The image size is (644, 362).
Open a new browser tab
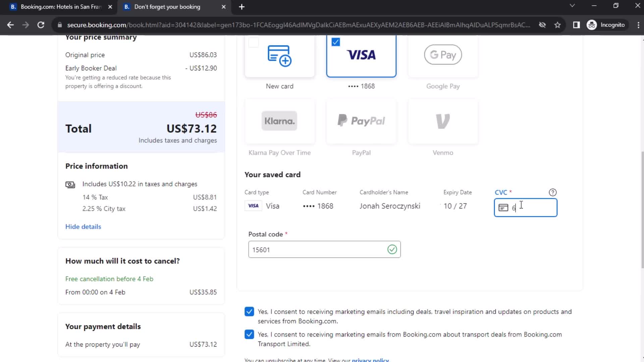241,7
